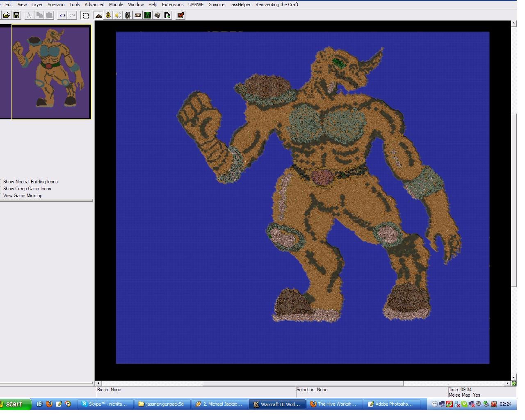Open the Campaign Editor icon
Image resolution: width=525 pixels, height=420 pixels.
(x=138, y=15)
